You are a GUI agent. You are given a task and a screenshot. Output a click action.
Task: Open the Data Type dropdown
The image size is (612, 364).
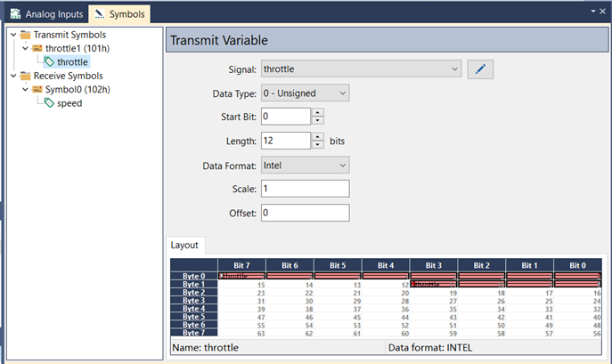(306, 93)
